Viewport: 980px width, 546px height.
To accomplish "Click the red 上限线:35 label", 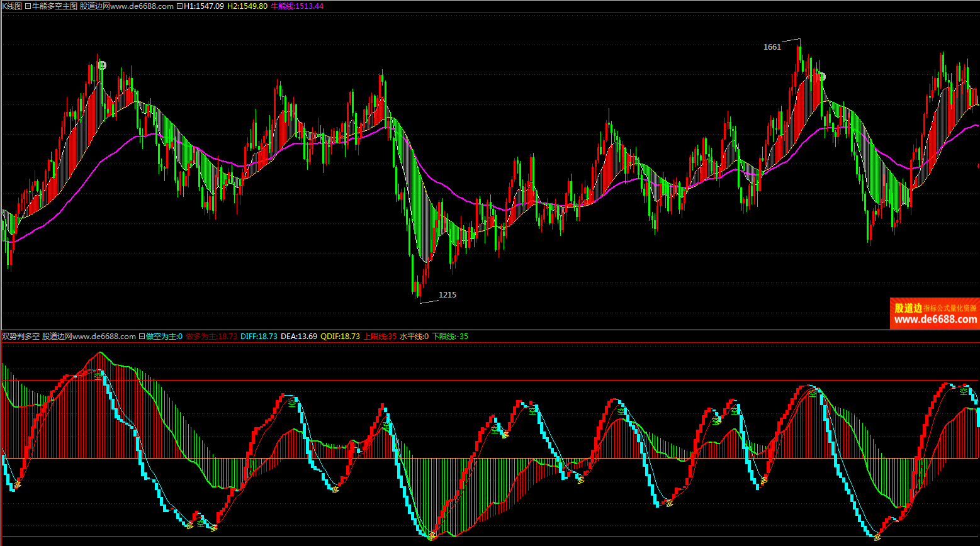I will (x=380, y=337).
